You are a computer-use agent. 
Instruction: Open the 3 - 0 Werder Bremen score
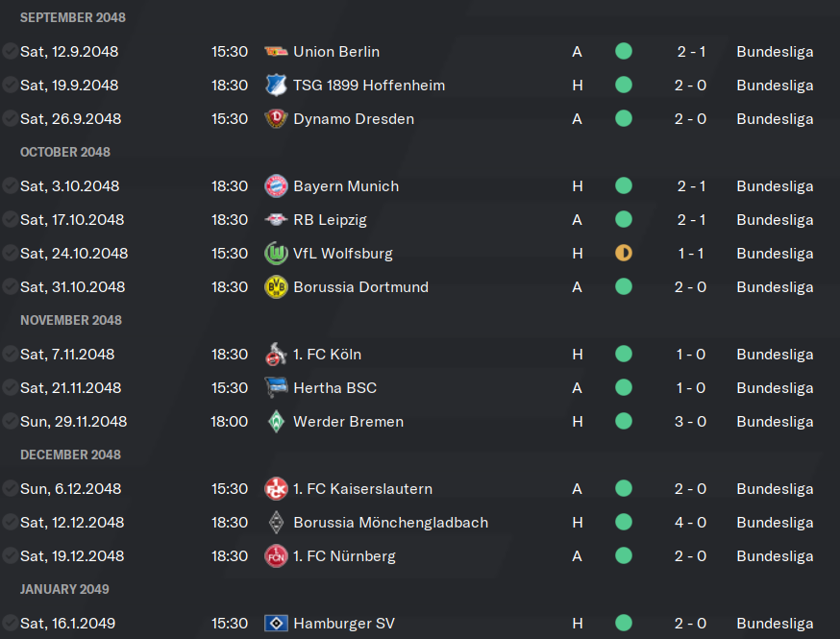[690, 422]
